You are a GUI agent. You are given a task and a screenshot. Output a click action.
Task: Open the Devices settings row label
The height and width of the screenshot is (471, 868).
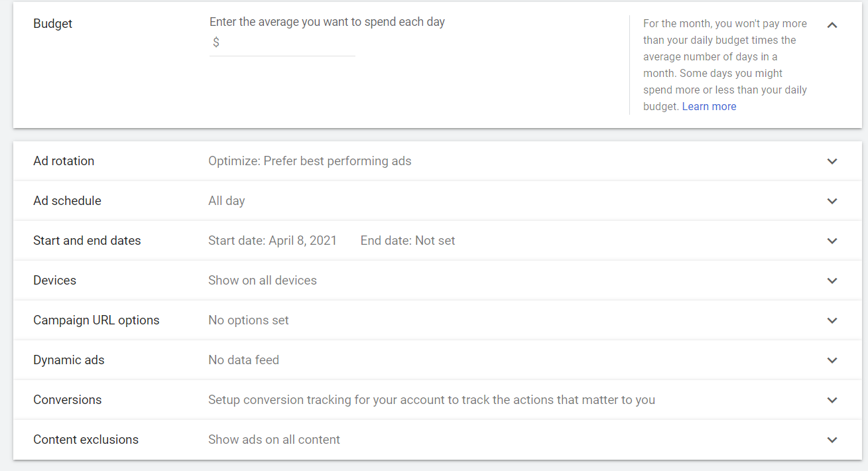click(54, 281)
